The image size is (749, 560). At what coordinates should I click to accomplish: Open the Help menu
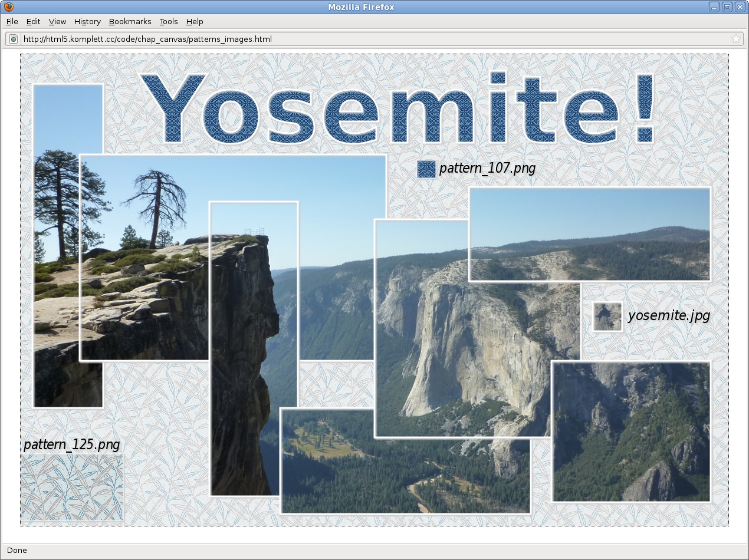[195, 21]
